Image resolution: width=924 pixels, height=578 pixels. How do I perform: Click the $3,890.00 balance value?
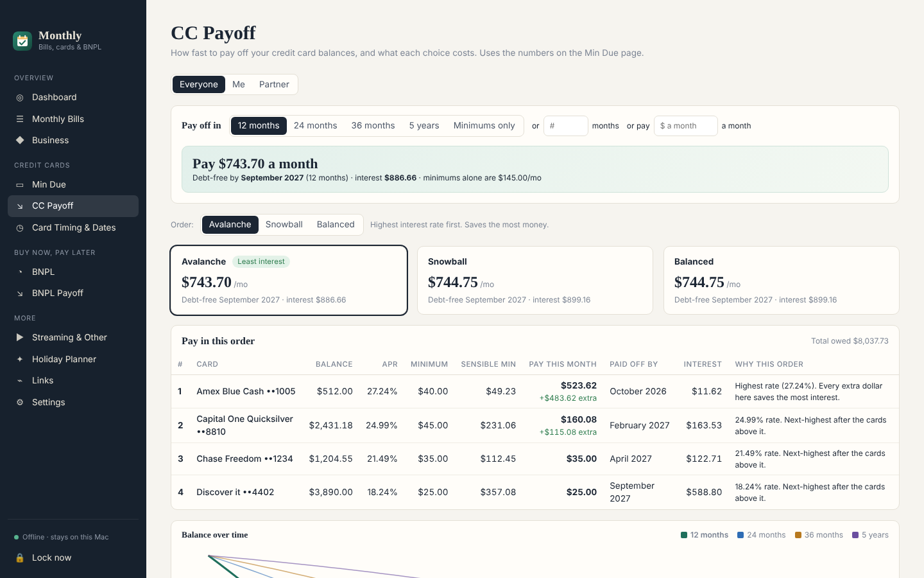tap(331, 492)
